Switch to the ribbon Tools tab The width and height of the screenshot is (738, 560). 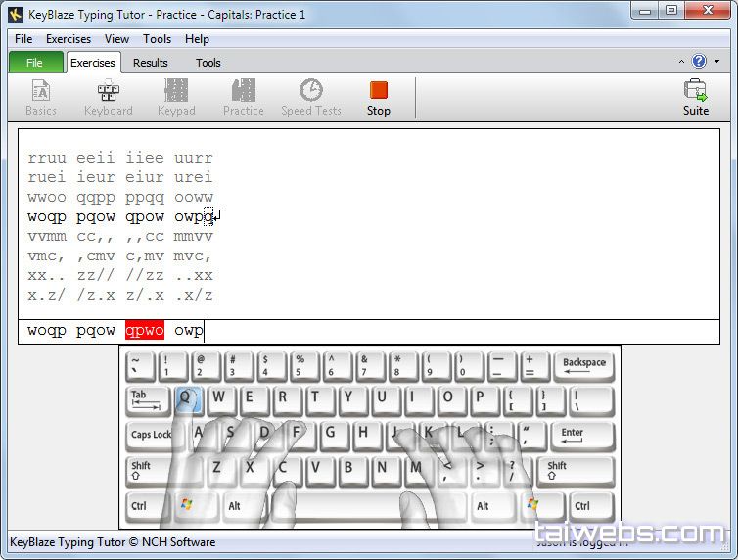pyautogui.click(x=208, y=63)
